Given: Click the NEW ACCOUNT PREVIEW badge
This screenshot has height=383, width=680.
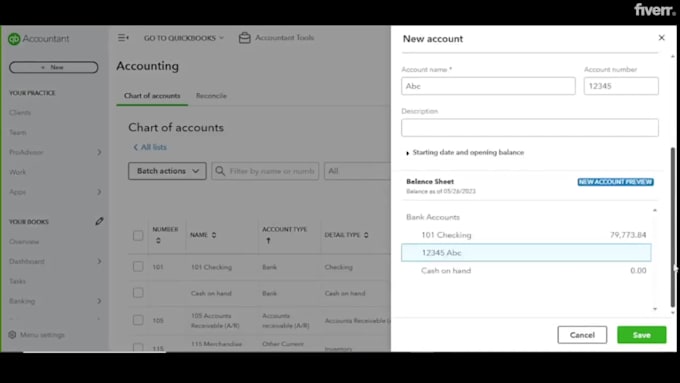Looking at the screenshot, I should (x=615, y=182).
